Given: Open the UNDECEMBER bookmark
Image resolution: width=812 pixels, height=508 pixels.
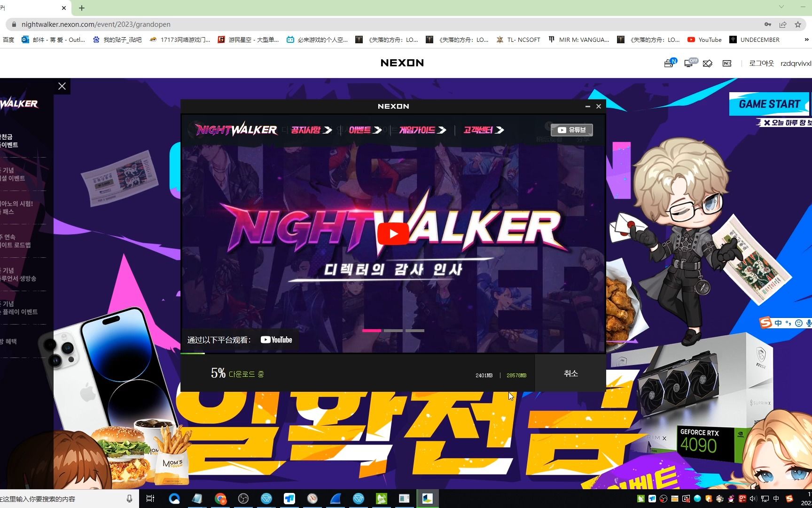Looking at the screenshot, I should [754, 40].
